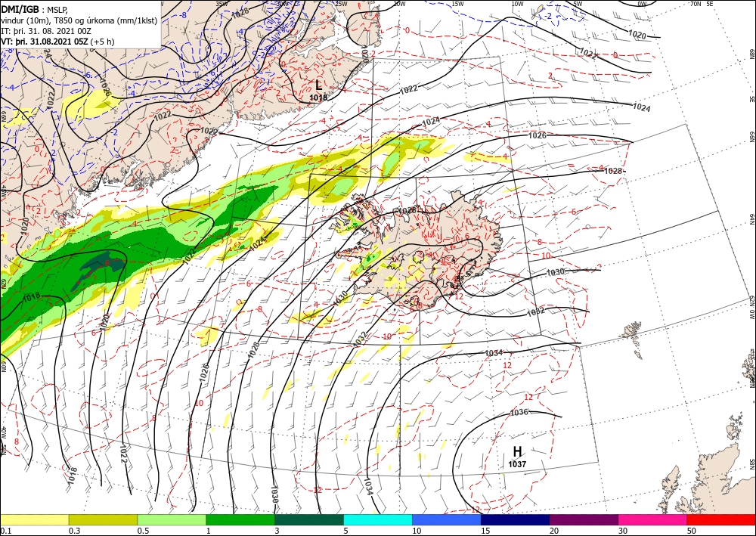Click the '0.1' legend scale value
756x536 pixels.
pyautogui.click(x=5, y=531)
